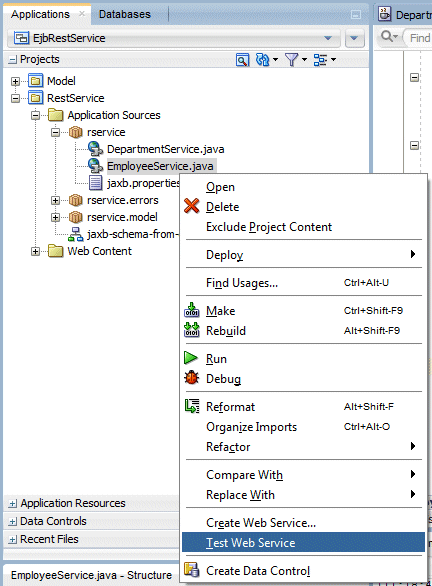Open the Refactor submenu

click(x=303, y=446)
